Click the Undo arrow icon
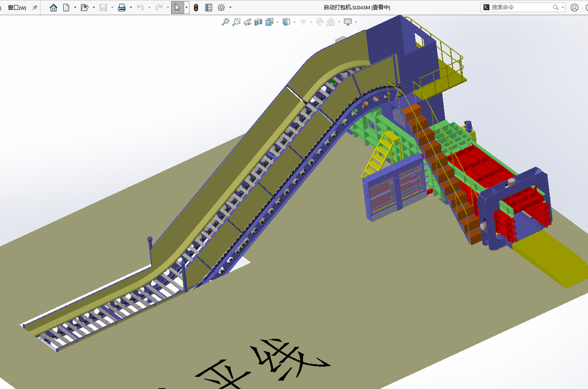The height and width of the screenshot is (389, 588). [x=140, y=7]
